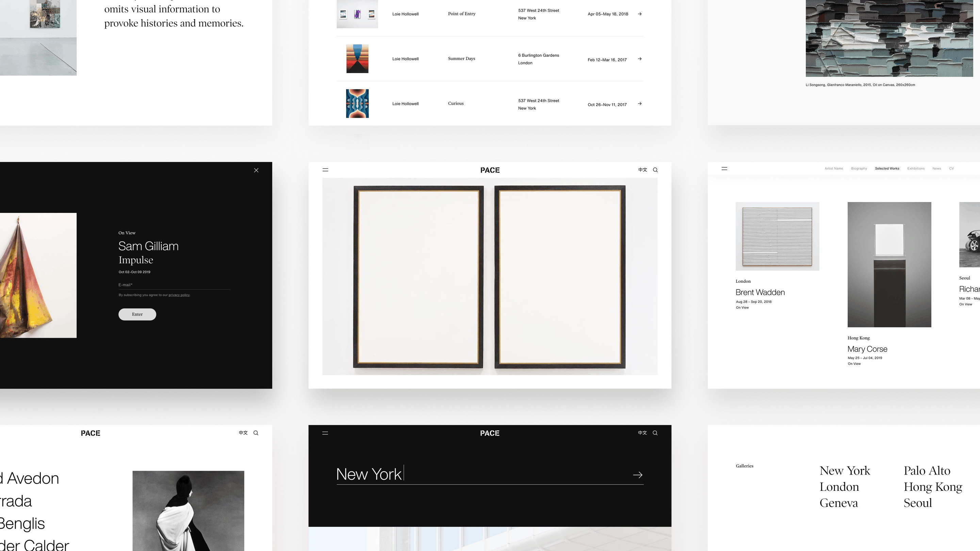980x551 pixels.
Task: Select Hong Kong gallery link
Action: (x=932, y=487)
